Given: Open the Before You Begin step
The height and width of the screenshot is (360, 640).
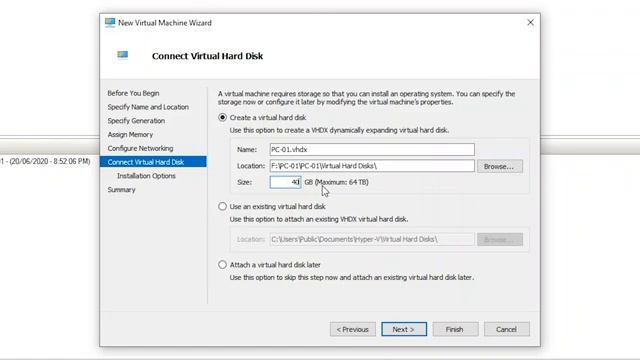Looking at the screenshot, I should pyautogui.click(x=133, y=93).
